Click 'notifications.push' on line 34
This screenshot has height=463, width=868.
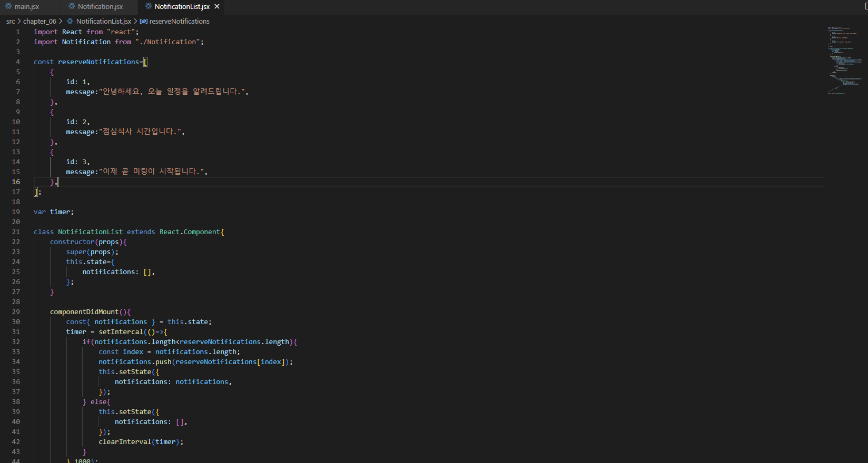click(x=135, y=362)
